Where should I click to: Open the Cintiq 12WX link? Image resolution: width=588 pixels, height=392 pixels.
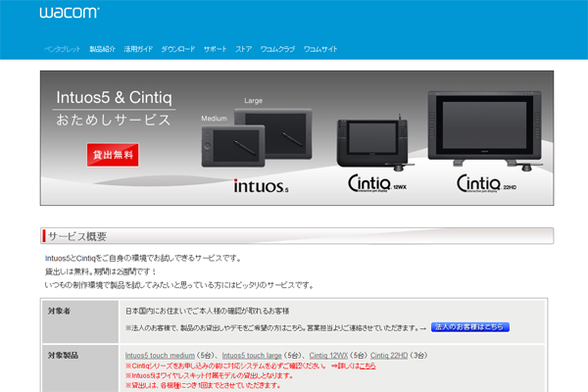coord(328,355)
